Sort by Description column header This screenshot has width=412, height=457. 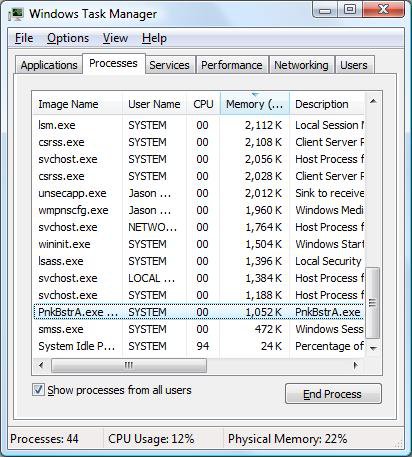coord(327,104)
